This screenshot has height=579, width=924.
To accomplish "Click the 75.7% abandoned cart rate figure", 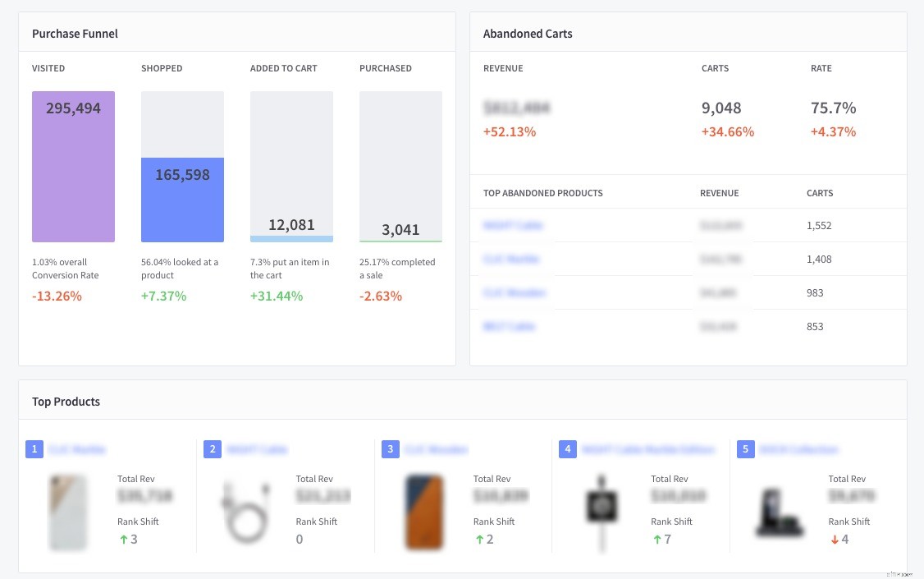I will [833, 108].
